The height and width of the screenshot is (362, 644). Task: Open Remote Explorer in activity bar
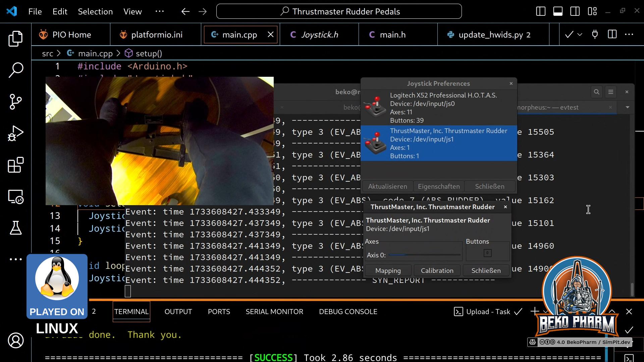tap(15, 196)
